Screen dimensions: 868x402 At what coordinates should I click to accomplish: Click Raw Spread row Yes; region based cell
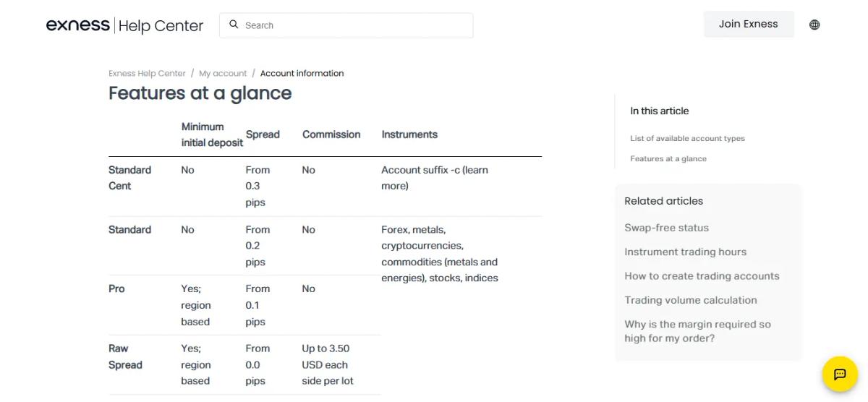click(x=196, y=364)
